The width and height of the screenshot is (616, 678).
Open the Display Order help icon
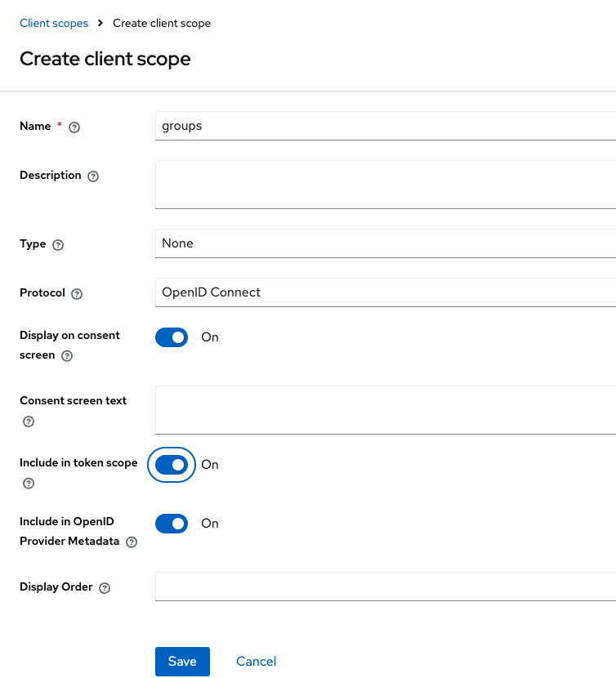(105, 588)
